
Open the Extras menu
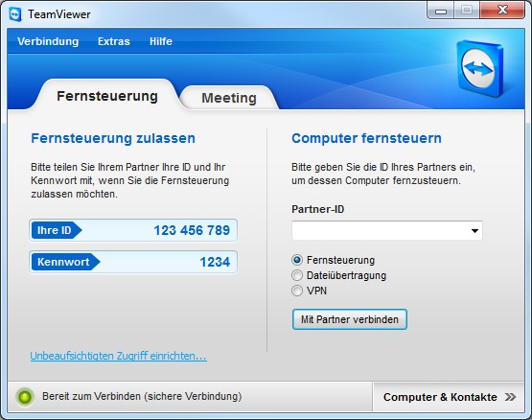point(114,41)
